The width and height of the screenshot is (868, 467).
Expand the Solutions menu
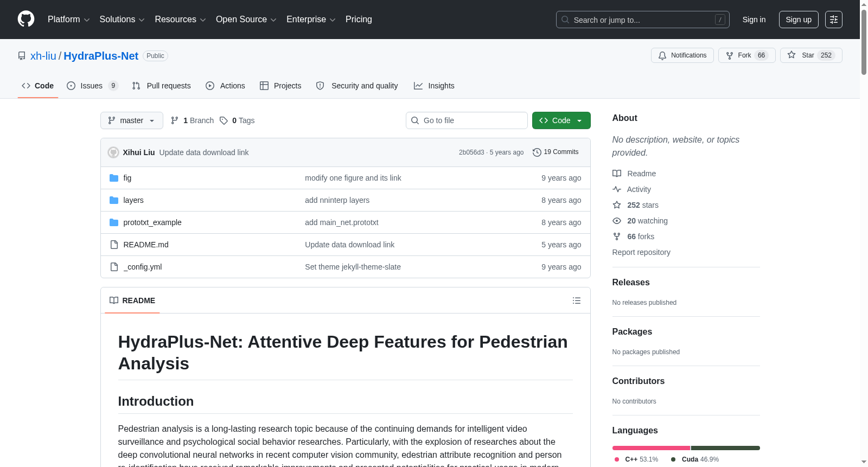(122, 20)
